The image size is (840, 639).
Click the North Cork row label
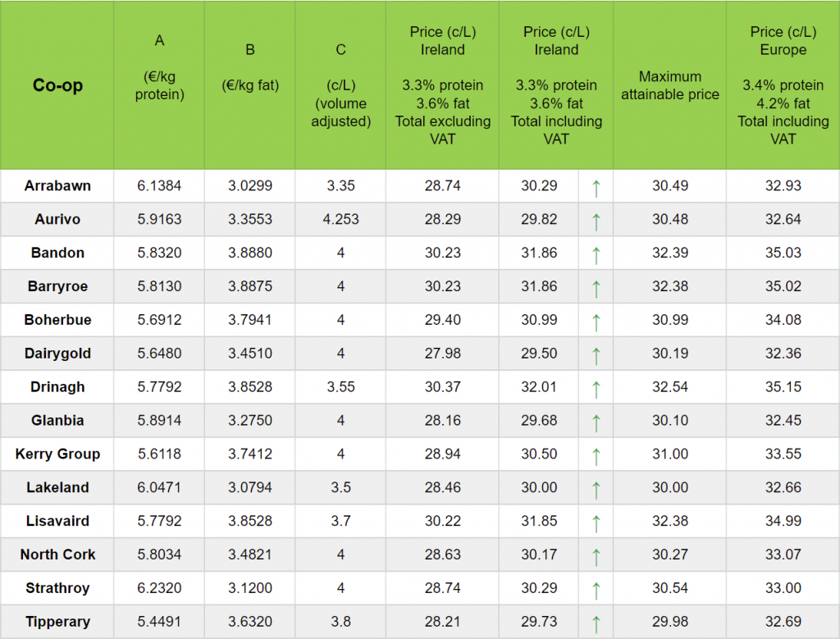[x=57, y=555]
